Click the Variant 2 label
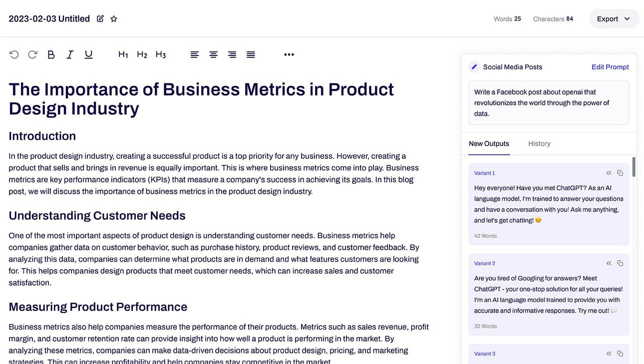Screen dimensions: 644x364 click(x=485, y=263)
